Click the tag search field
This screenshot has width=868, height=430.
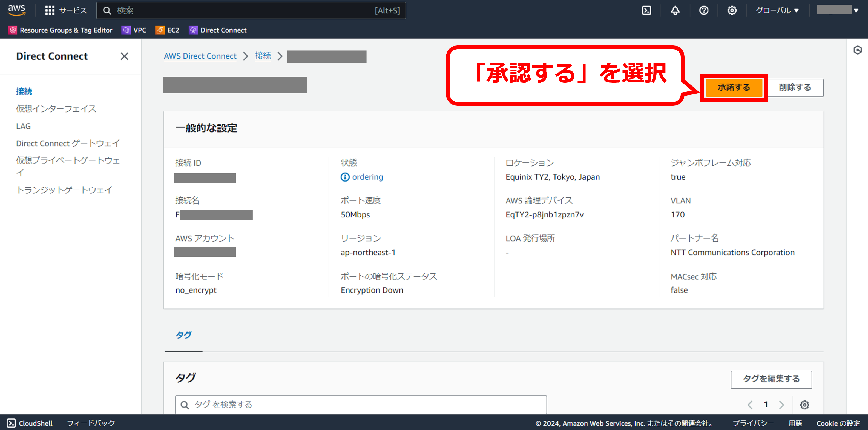361,404
